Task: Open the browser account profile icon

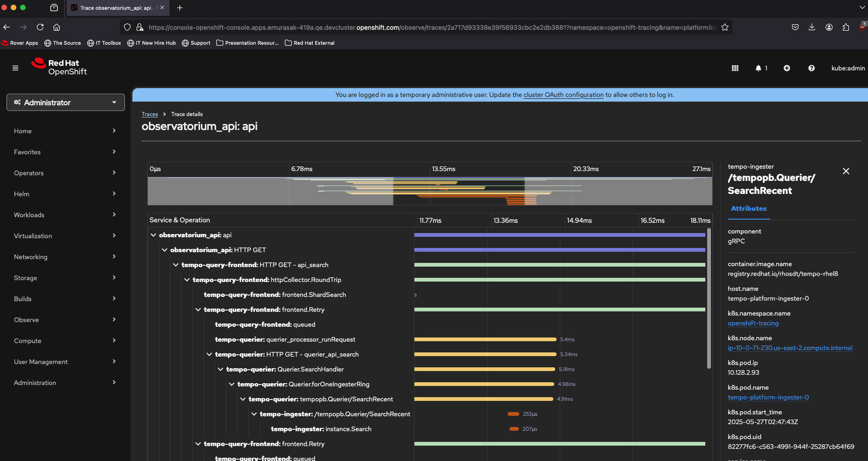Action: (829, 27)
